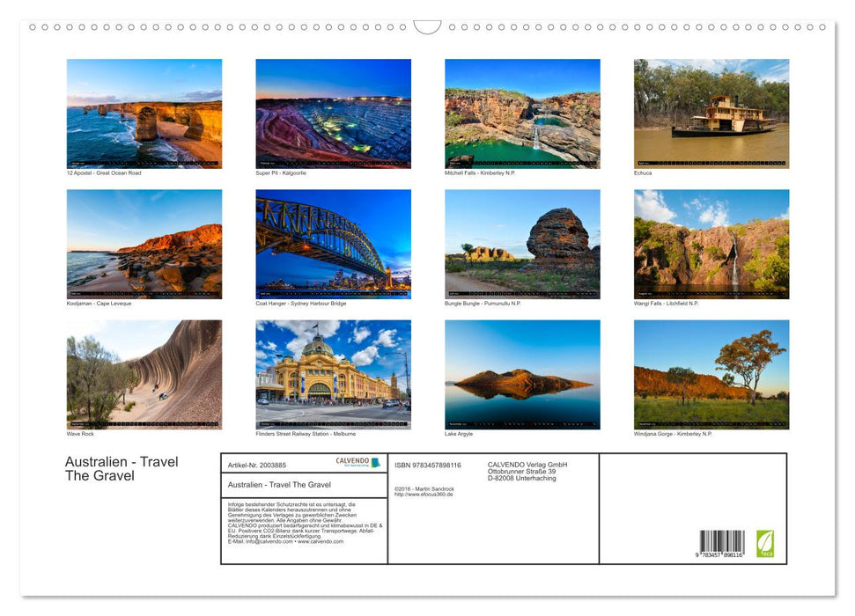
Task: Select the Echuca paddle steamer thumbnail
Action: [x=711, y=113]
